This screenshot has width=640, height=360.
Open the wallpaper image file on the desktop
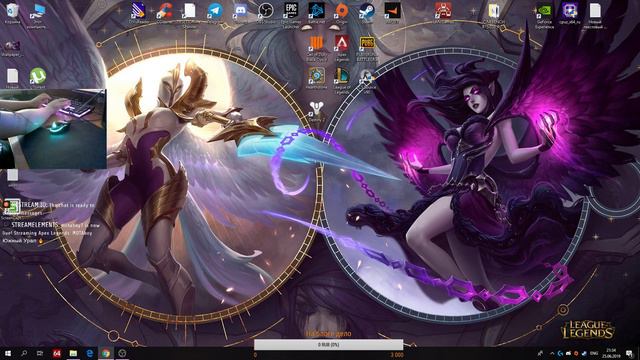(x=12, y=47)
